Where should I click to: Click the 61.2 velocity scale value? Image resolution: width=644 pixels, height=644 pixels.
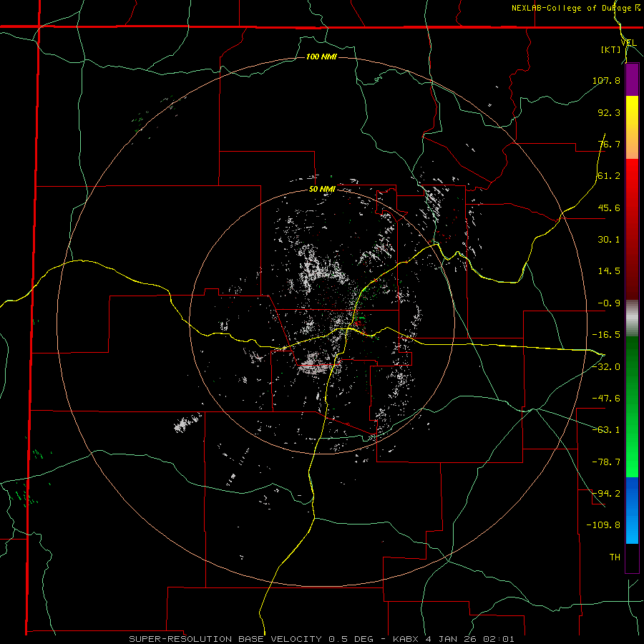point(609,176)
